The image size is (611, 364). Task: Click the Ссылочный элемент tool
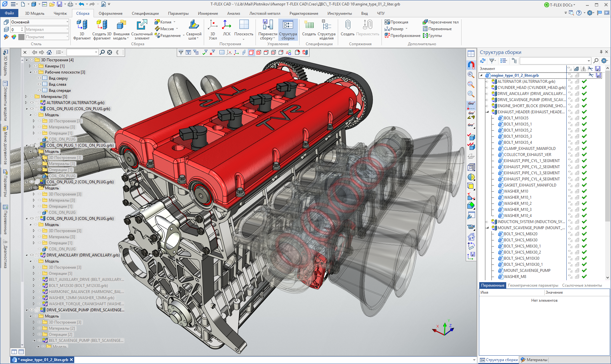142,25
